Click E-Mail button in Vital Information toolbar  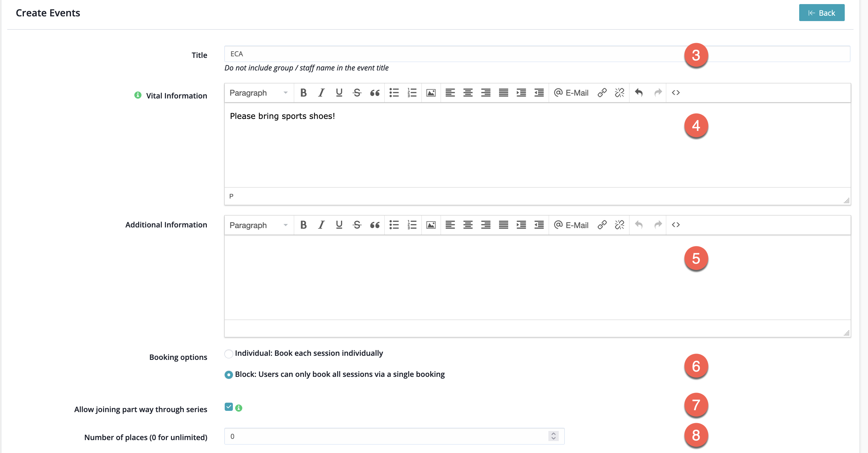click(x=571, y=93)
